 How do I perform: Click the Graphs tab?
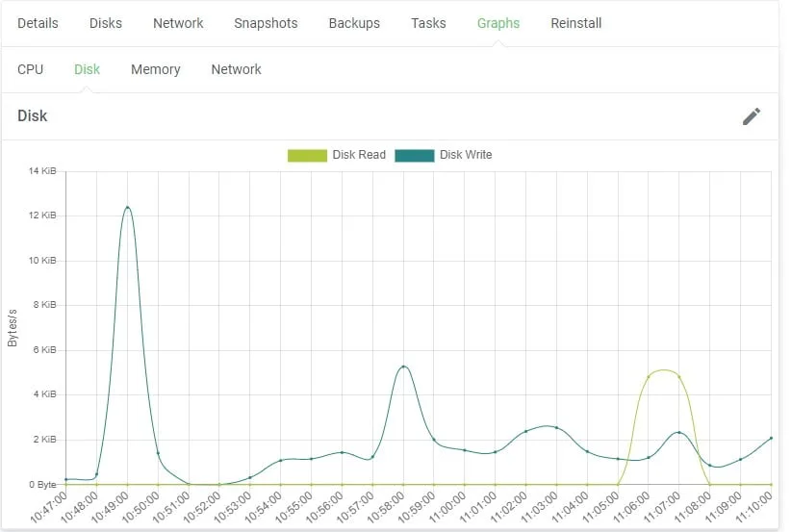(x=498, y=23)
